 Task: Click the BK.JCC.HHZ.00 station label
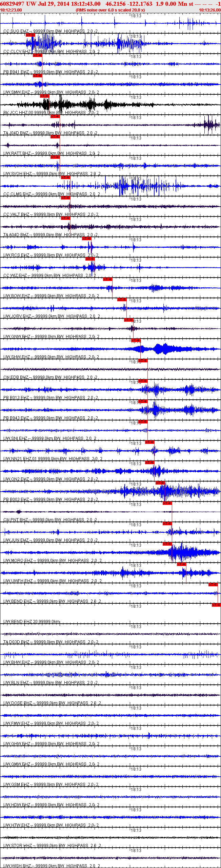point(51,113)
